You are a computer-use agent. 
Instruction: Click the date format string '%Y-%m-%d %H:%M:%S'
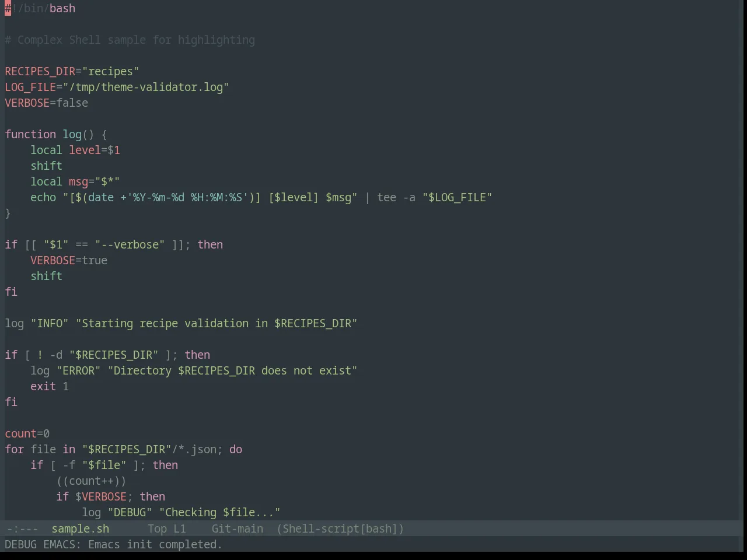[187, 197]
